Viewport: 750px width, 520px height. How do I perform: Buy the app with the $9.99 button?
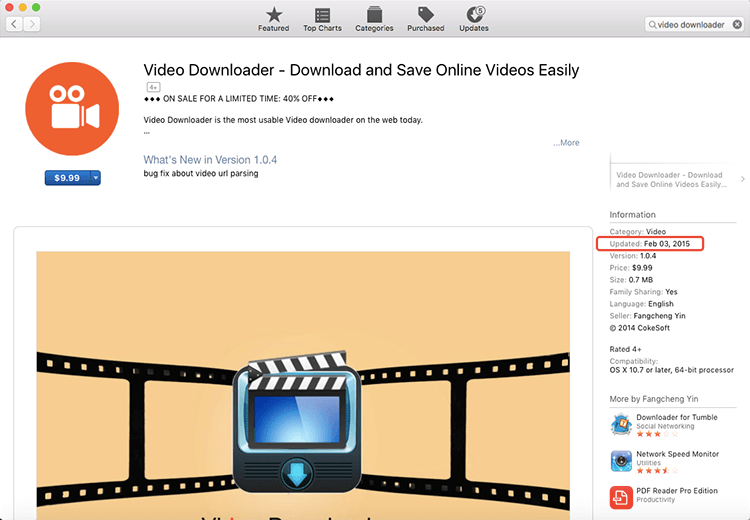tap(67, 178)
